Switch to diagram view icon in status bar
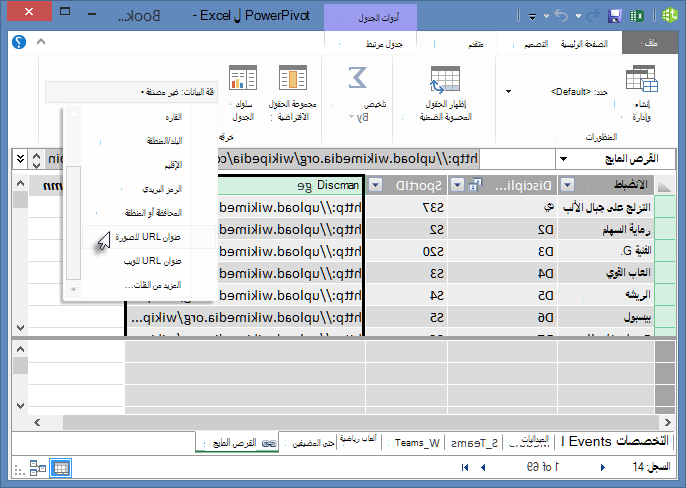The width and height of the screenshot is (686, 488). coord(38,468)
